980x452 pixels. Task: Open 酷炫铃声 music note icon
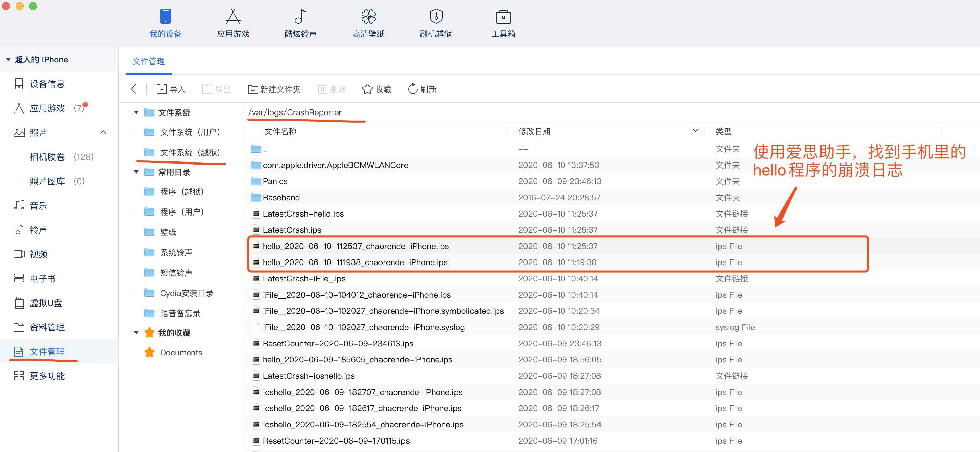pos(300,16)
